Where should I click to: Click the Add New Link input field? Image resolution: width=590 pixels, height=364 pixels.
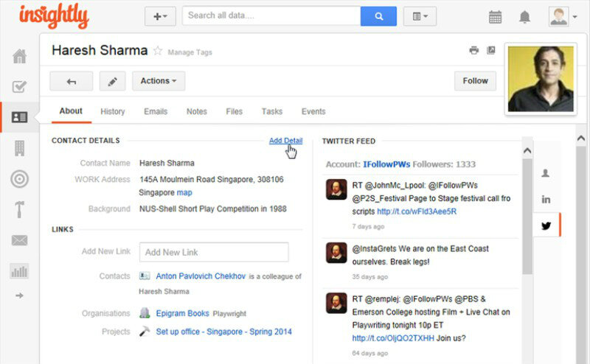coord(214,252)
